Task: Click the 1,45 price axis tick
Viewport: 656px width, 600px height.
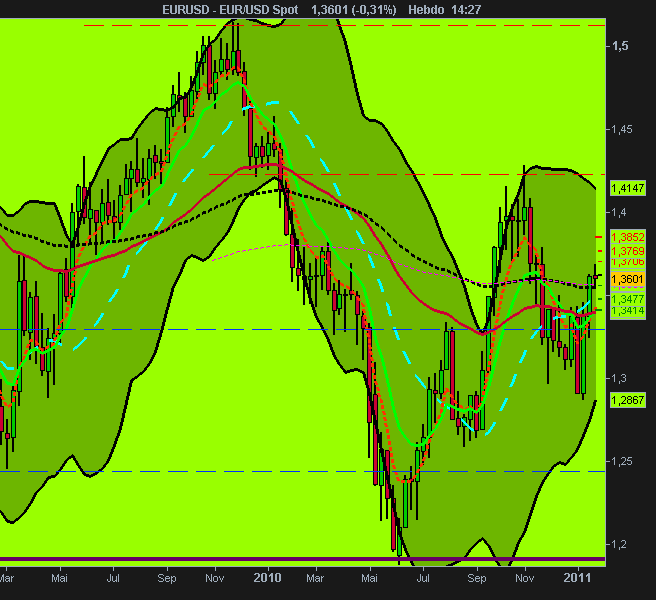Action: pyautogui.click(x=622, y=129)
